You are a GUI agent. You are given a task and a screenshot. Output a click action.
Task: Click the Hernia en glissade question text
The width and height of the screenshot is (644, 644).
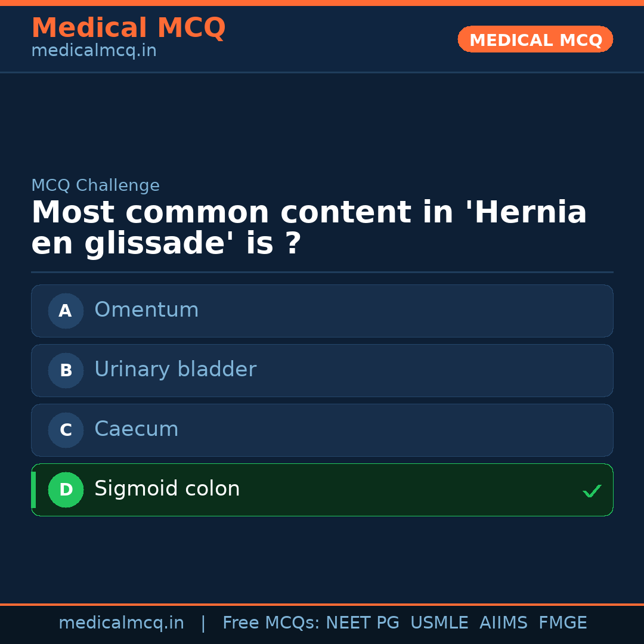[309, 228]
